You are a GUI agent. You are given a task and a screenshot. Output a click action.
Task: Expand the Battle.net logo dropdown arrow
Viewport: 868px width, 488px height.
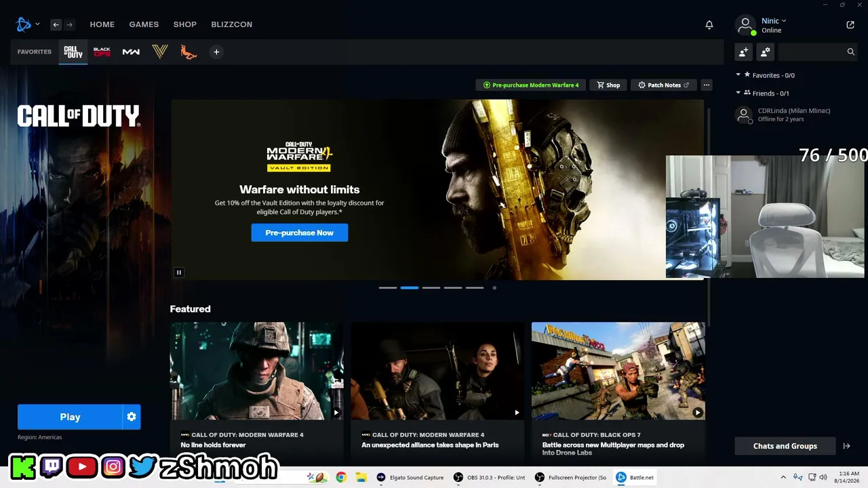click(37, 24)
